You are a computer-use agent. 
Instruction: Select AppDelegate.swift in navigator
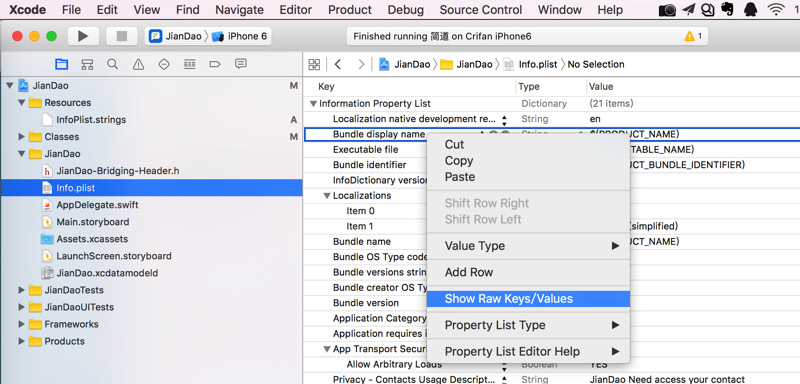pos(97,205)
